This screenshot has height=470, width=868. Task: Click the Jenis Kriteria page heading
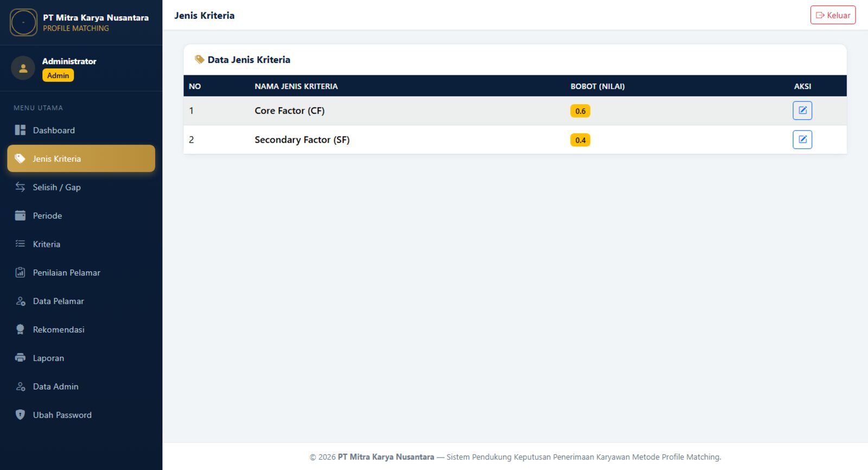coord(205,15)
